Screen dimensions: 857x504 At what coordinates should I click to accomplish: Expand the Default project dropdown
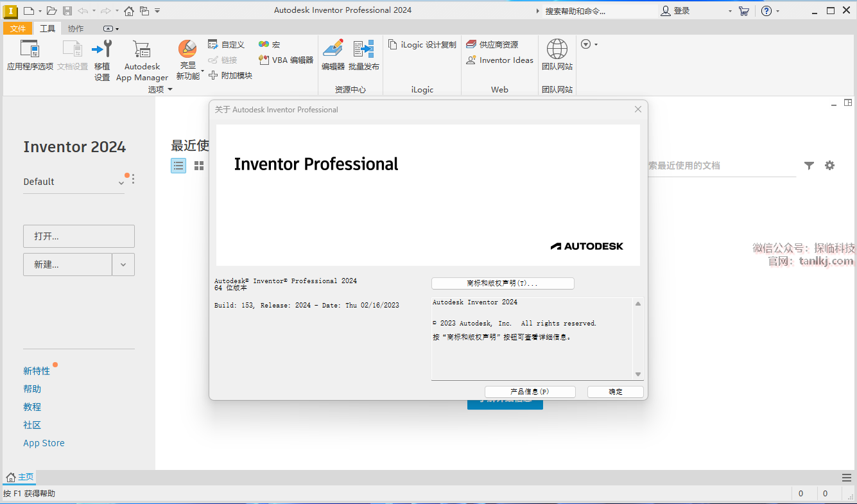click(x=121, y=182)
